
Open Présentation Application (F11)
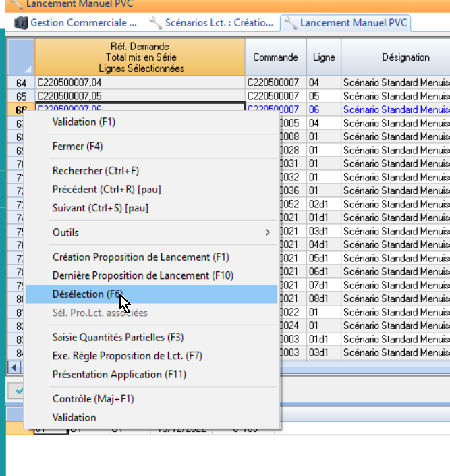[119, 374]
